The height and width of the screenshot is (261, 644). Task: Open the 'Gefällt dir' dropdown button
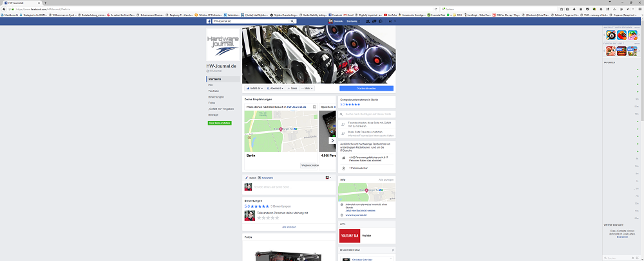tap(254, 88)
